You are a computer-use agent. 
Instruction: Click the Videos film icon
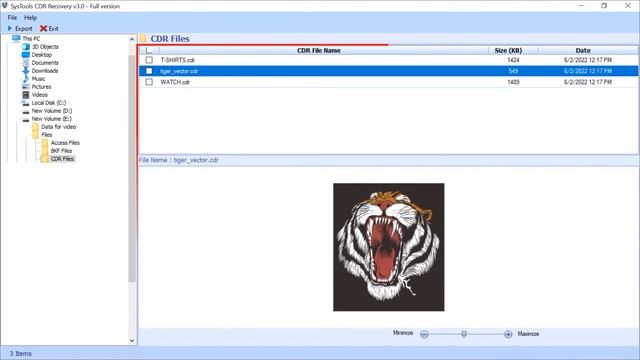pyautogui.click(x=26, y=95)
